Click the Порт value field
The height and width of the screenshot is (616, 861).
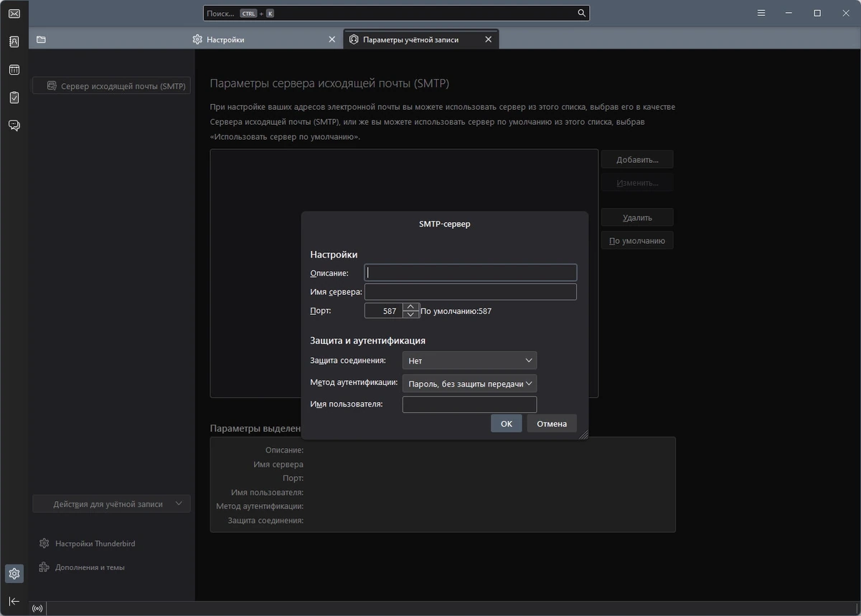384,311
